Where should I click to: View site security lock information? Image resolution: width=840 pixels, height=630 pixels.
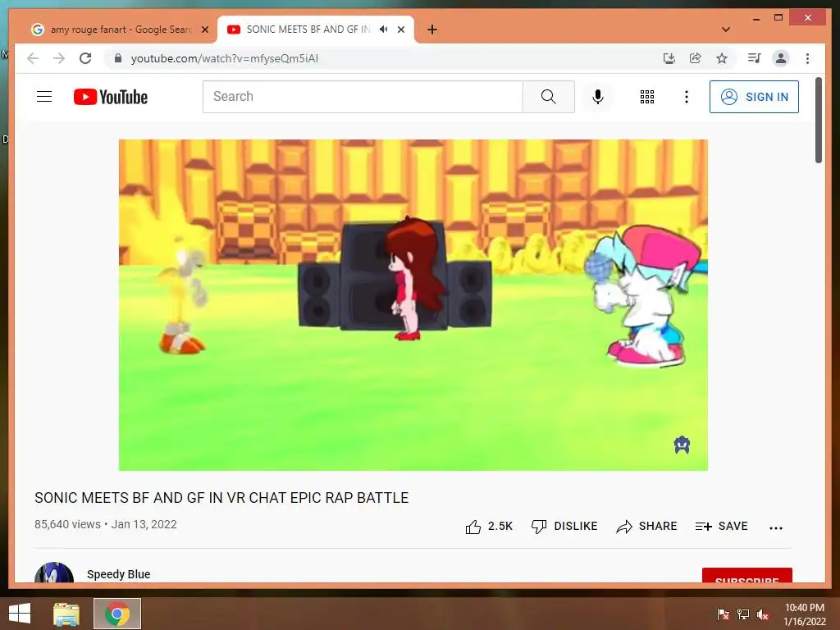[x=118, y=58]
